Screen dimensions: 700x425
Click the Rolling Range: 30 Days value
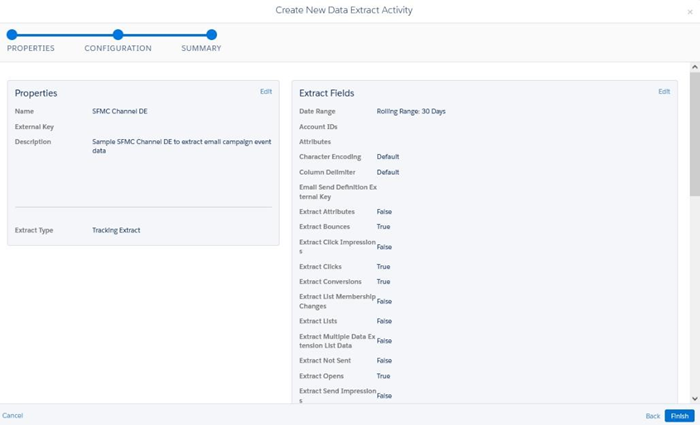click(x=410, y=111)
